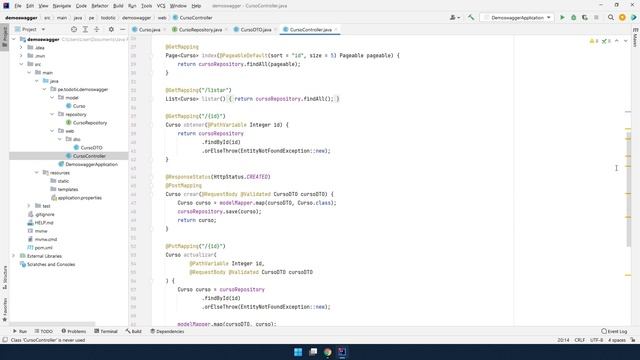The image size is (640, 360).
Task: Build project using the hammer icon
Action: pos(471,18)
